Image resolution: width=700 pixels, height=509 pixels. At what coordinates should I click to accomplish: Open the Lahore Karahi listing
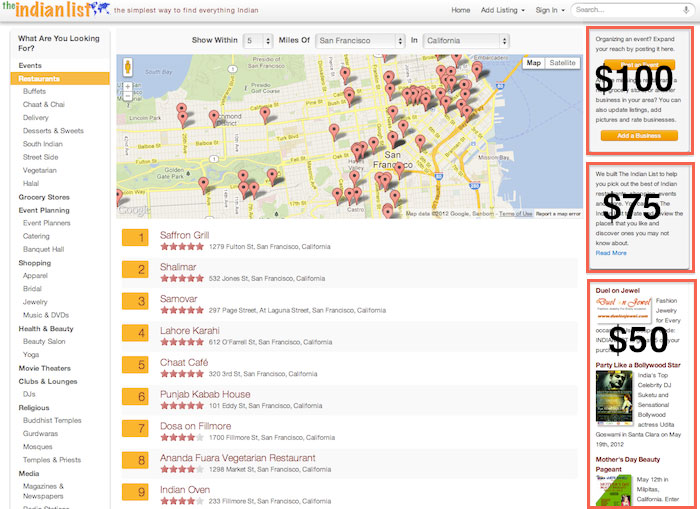pyautogui.click(x=190, y=331)
